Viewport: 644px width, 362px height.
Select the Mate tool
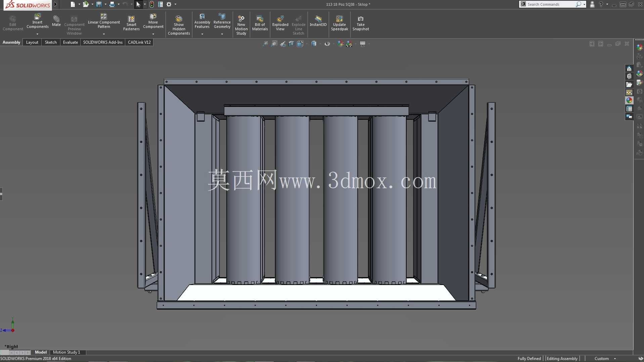pyautogui.click(x=56, y=21)
